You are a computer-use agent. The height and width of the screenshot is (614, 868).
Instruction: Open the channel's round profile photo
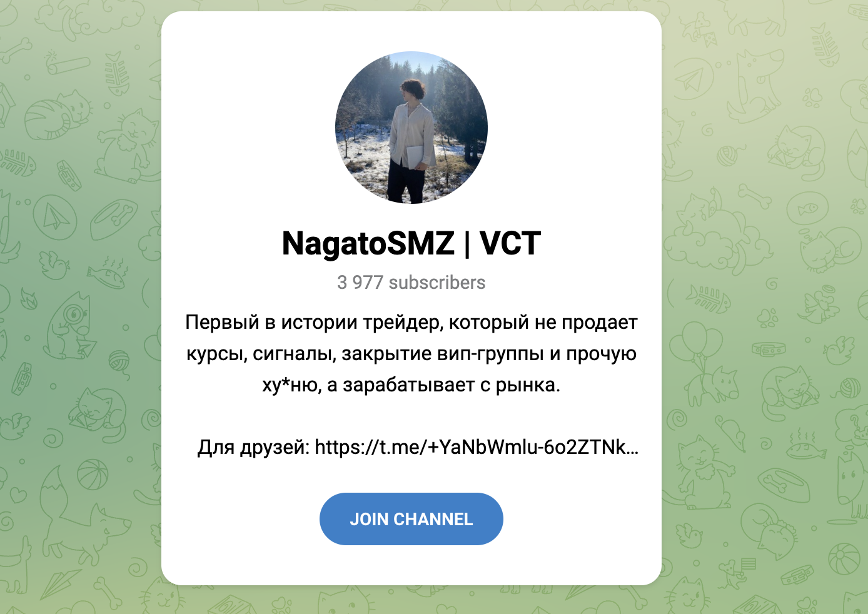point(411,128)
